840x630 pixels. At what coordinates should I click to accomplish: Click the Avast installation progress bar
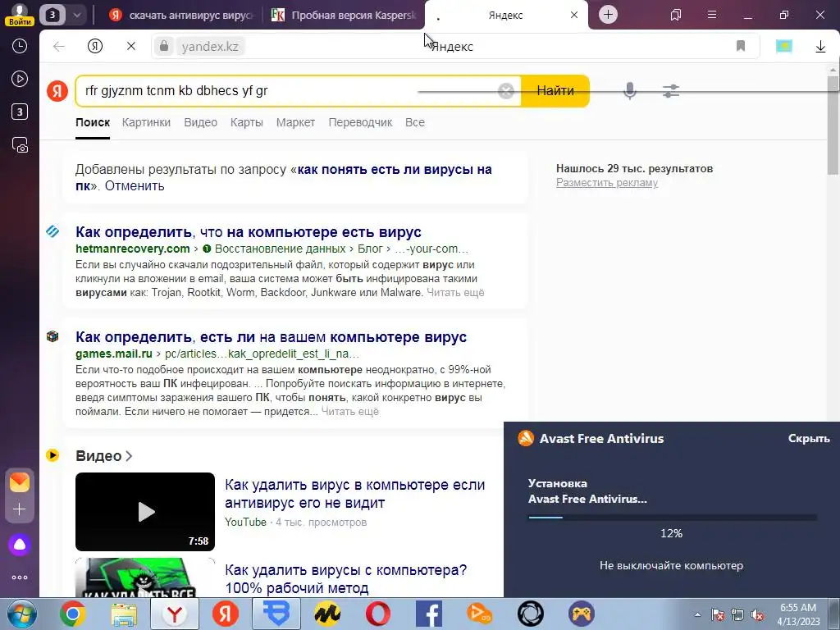672,518
